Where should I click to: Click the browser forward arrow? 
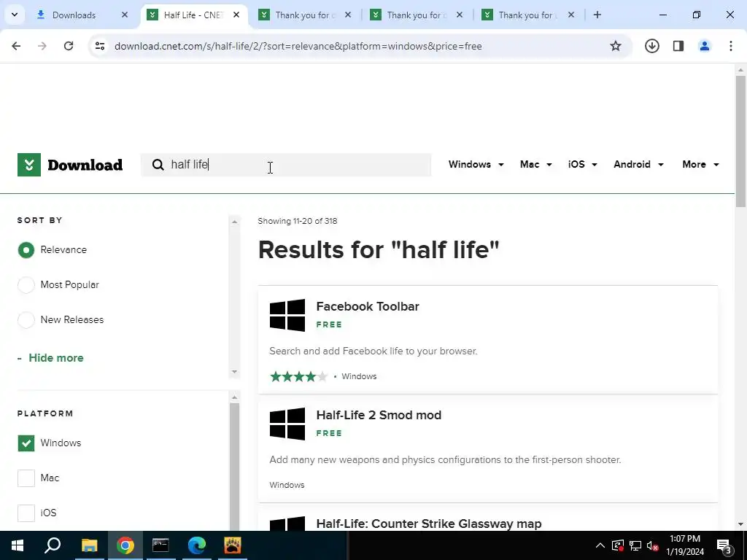tap(42, 46)
